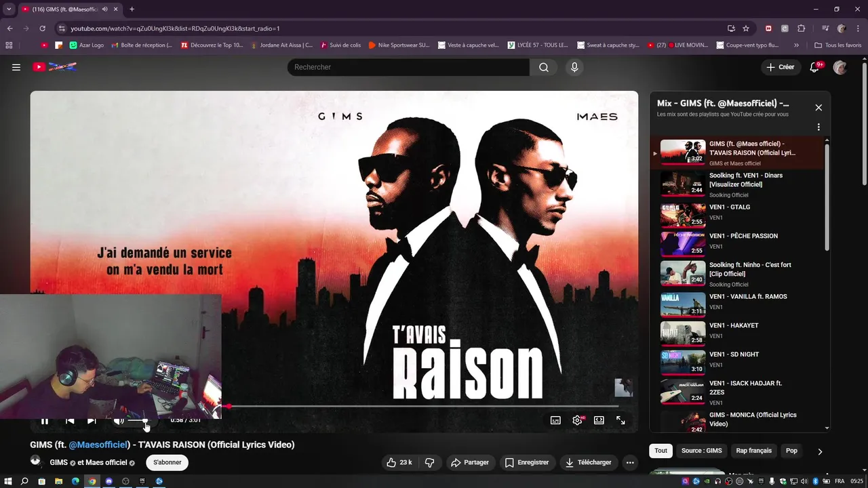Close the Mix playlist panel
This screenshot has height=488, width=868.
[818, 108]
